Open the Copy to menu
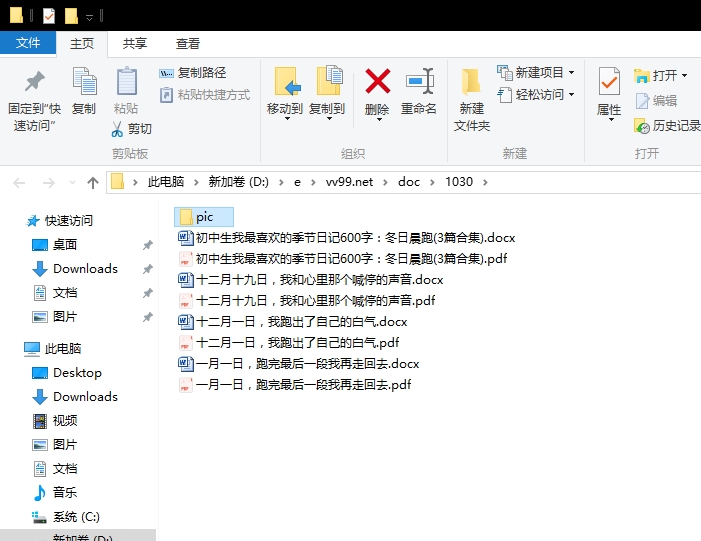The image size is (701, 541). coord(327,94)
